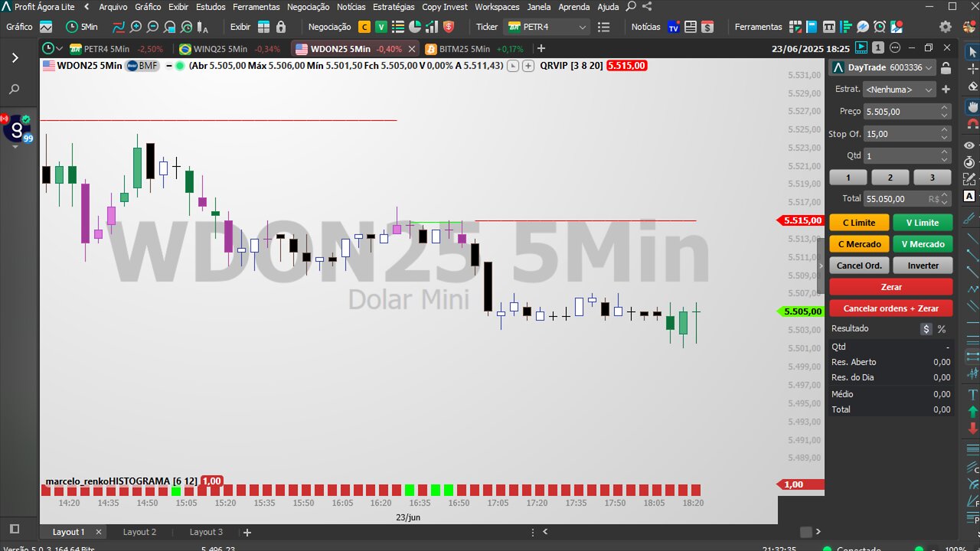Screen dimensions: 980x551
Task: Toggle indicator lines icon in chart toolbar
Action: (119, 27)
